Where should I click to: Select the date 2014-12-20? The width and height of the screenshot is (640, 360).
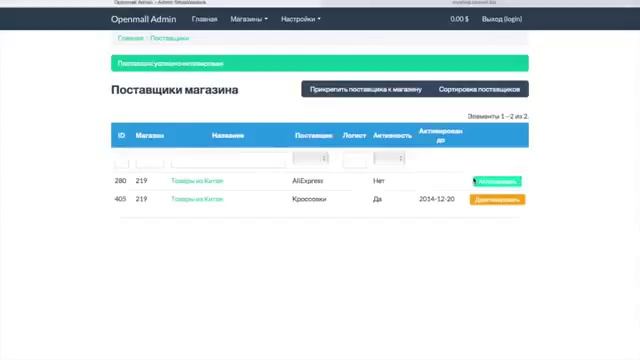437,199
